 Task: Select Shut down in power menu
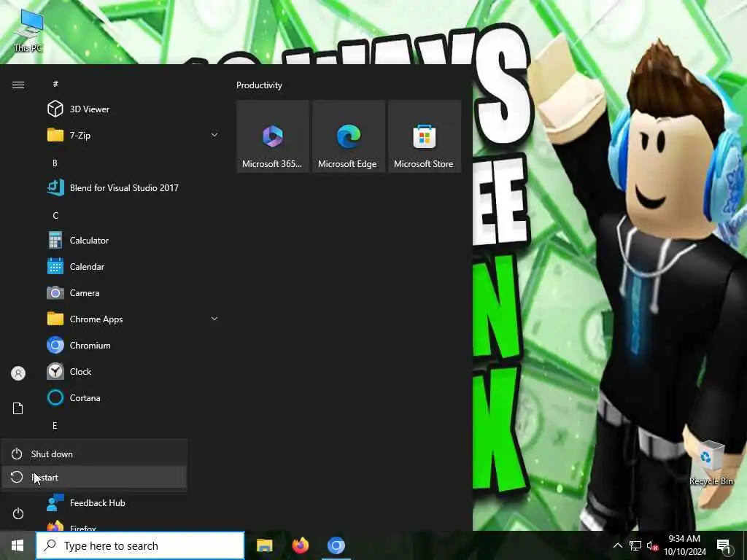tap(94, 454)
